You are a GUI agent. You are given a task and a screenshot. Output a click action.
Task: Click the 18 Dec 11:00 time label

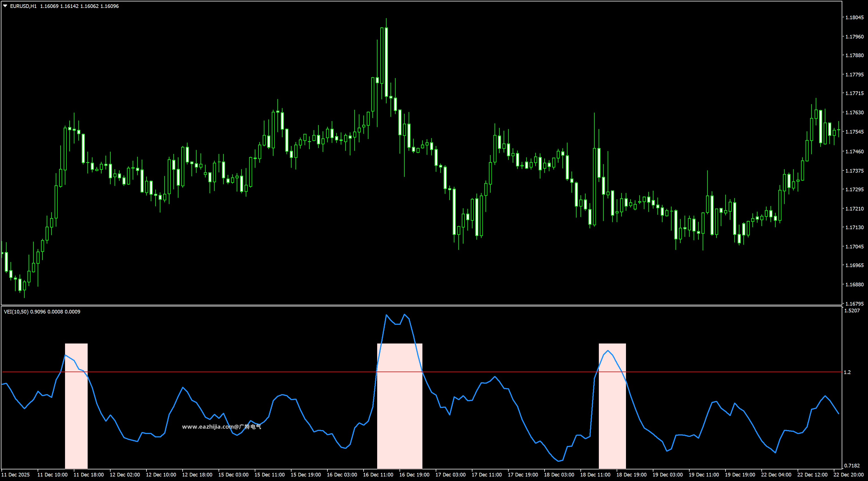coord(595,475)
